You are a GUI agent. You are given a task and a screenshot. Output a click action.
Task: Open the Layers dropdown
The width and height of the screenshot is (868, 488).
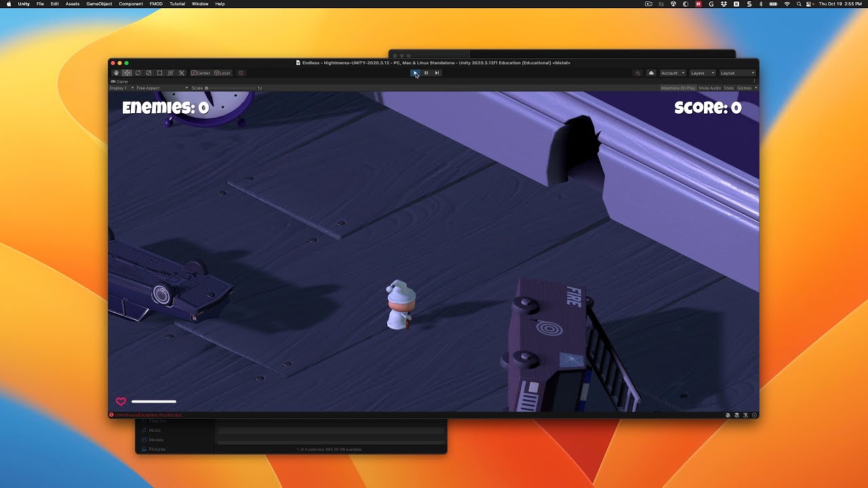coord(702,73)
